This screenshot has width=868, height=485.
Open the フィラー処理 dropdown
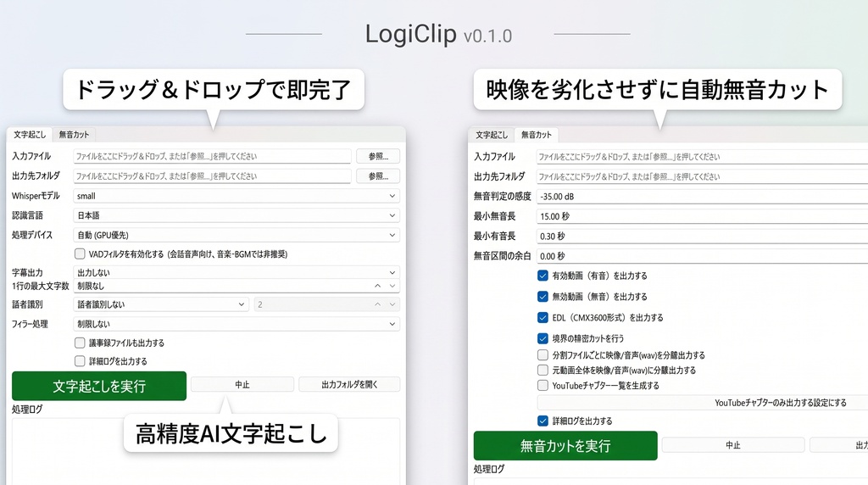[x=236, y=324]
